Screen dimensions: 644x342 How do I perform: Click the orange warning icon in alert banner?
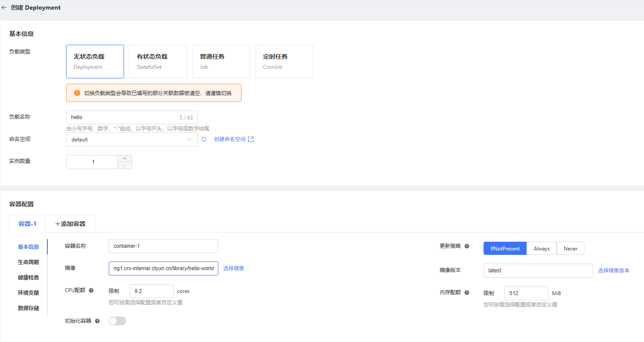(77, 93)
